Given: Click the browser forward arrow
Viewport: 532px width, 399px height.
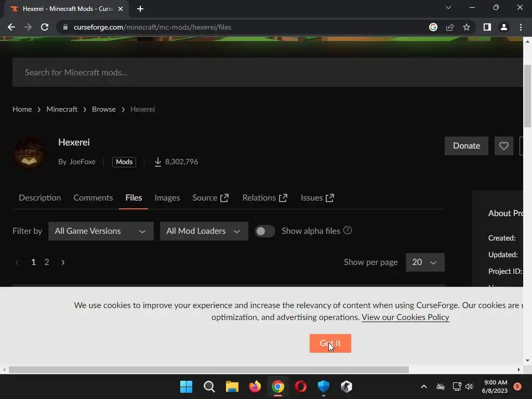Looking at the screenshot, I should click(28, 27).
